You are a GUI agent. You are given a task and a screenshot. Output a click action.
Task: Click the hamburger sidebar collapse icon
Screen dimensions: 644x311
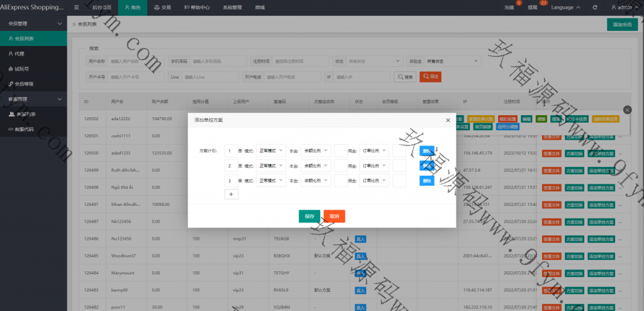[x=76, y=8]
